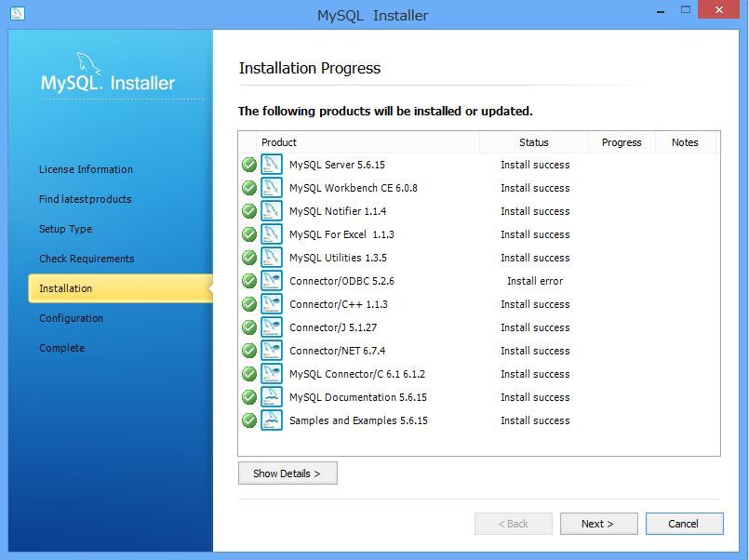Click green checkmark beside MySQL Server 5.6.15
Image resolution: width=749 pixels, height=560 pixels.
click(x=249, y=165)
